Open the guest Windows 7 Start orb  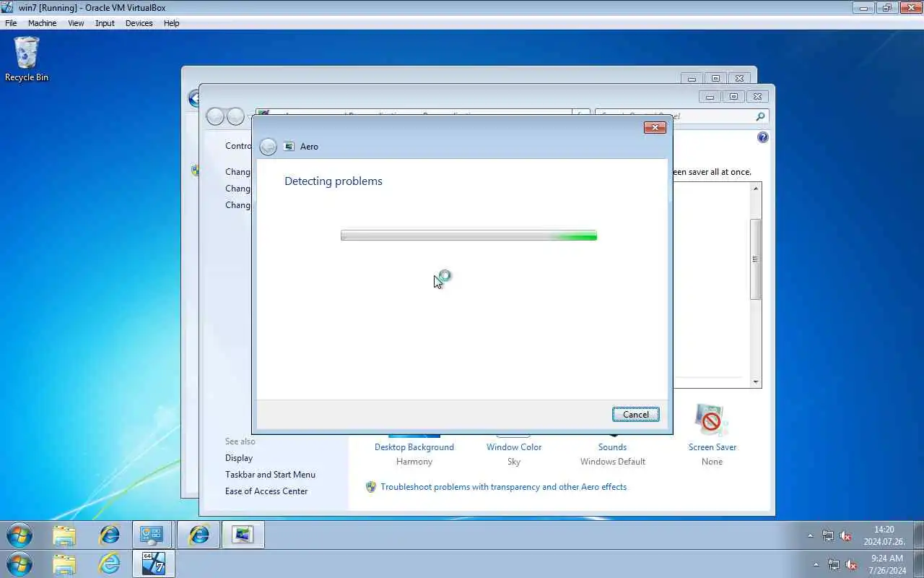(19, 535)
